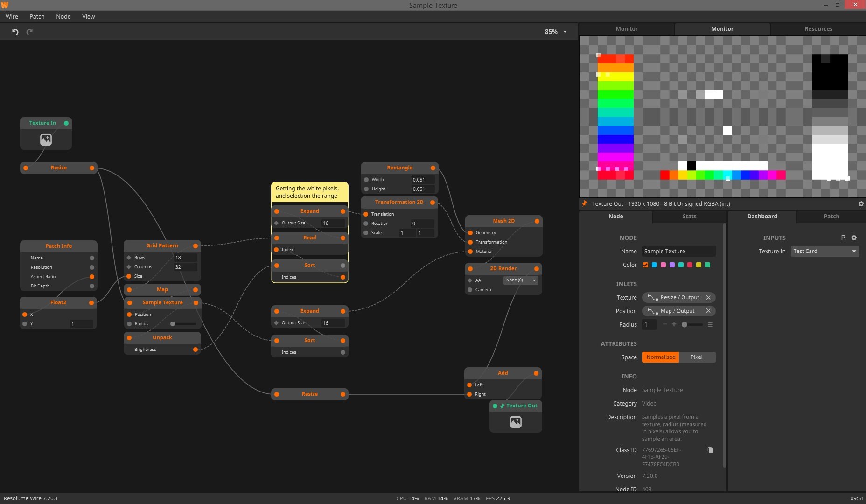Select Normalised space mode

click(660, 357)
